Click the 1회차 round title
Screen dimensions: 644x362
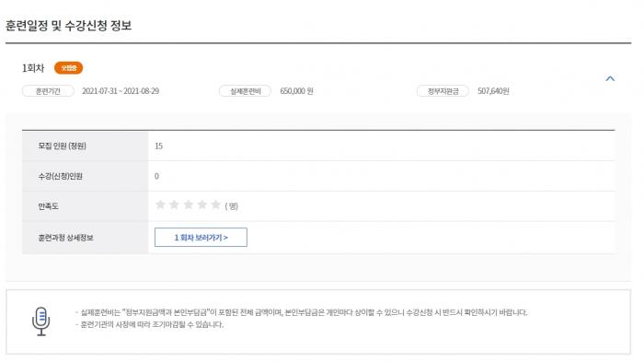coord(33,68)
